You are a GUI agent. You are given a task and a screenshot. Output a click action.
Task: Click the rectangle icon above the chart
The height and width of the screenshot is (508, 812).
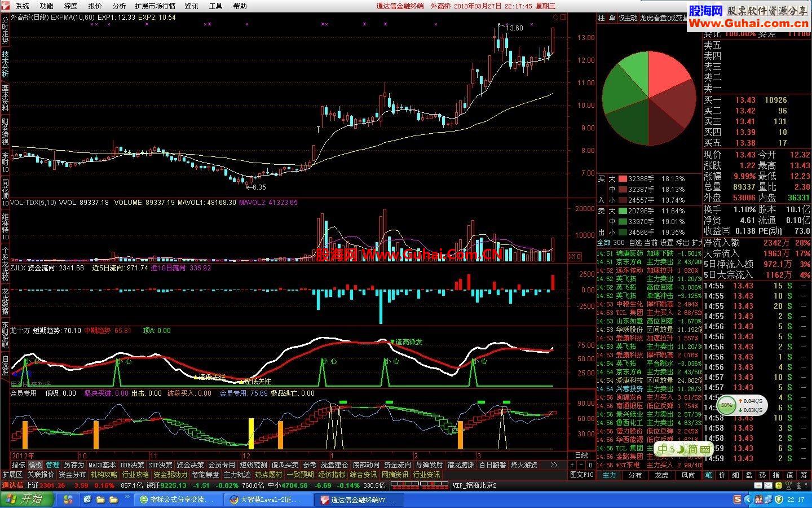click(x=563, y=17)
